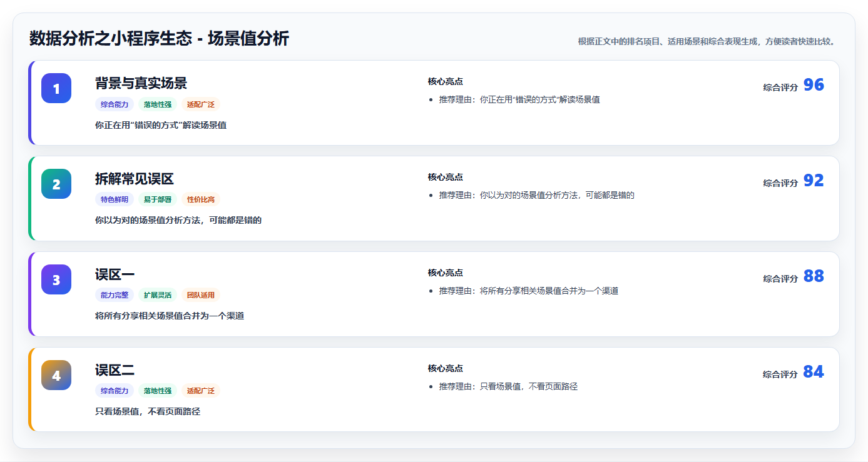Open the 误区二 card title
The width and height of the screenshot is (868, 462).
(x=115, y=370)
